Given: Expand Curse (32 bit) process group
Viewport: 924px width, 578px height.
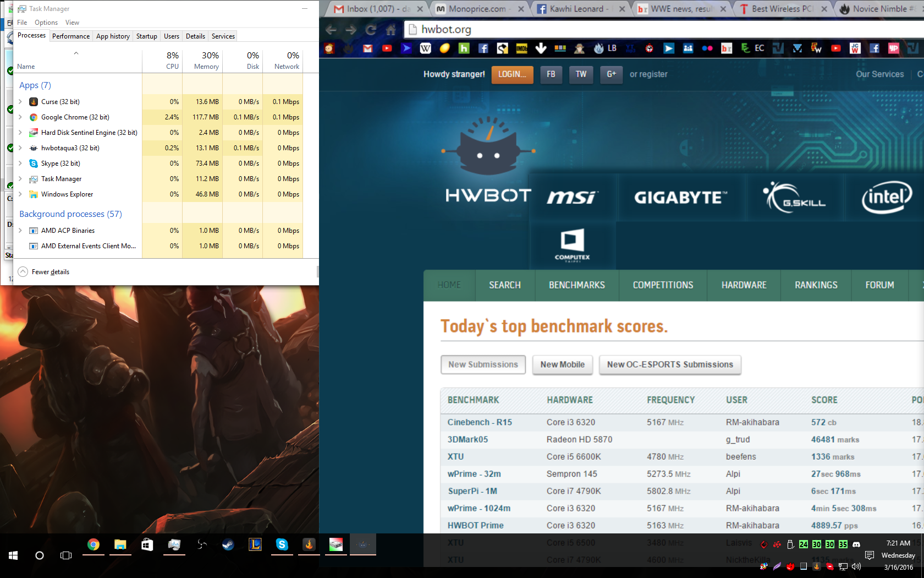Looking at the screenshot, I should click(x=20, y=101).
